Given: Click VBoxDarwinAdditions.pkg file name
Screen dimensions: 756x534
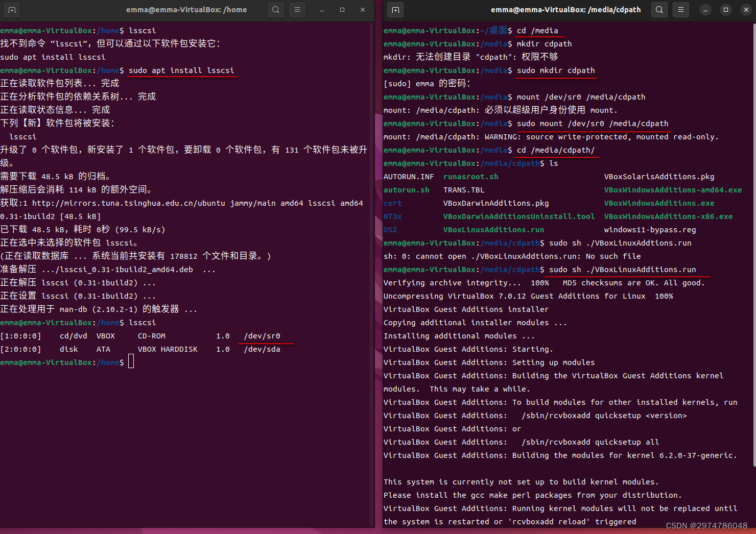Looking at the screenshot, I should (x=496, y=203).
